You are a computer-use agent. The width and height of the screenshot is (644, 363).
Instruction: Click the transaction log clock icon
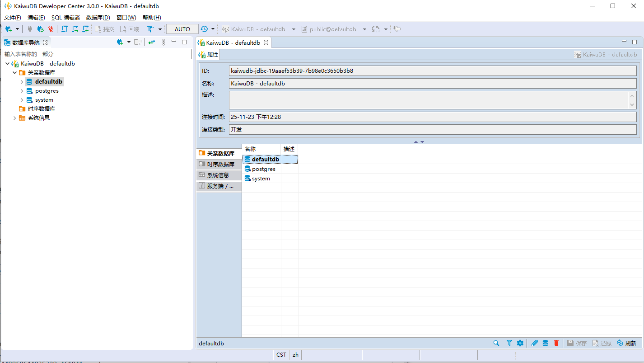204,29
